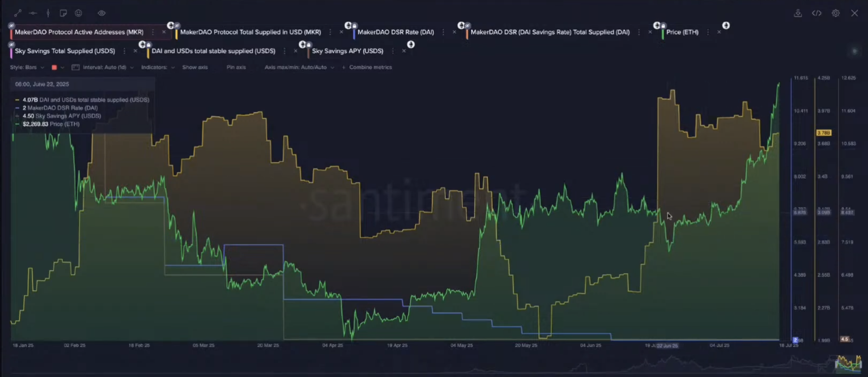Select DAI and USDs total stable supplied tab
This screenshot has height=377, width=868.
pos(214,51)
